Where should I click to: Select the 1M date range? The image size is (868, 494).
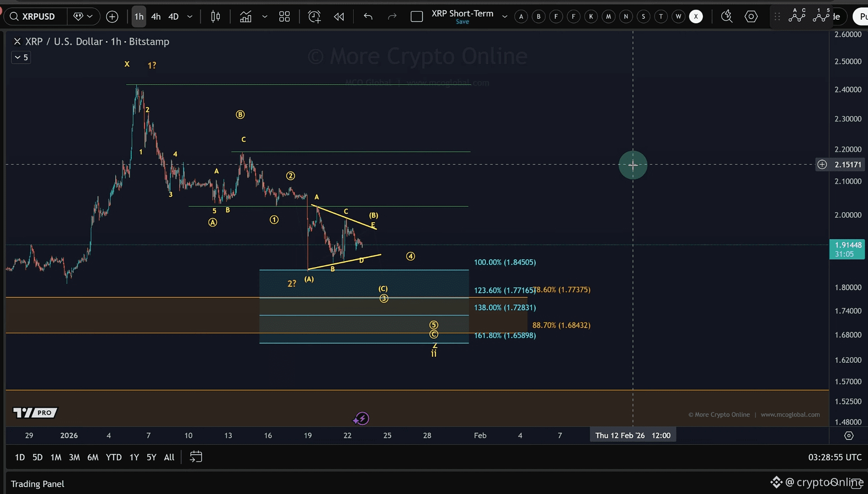pos(56,457)
